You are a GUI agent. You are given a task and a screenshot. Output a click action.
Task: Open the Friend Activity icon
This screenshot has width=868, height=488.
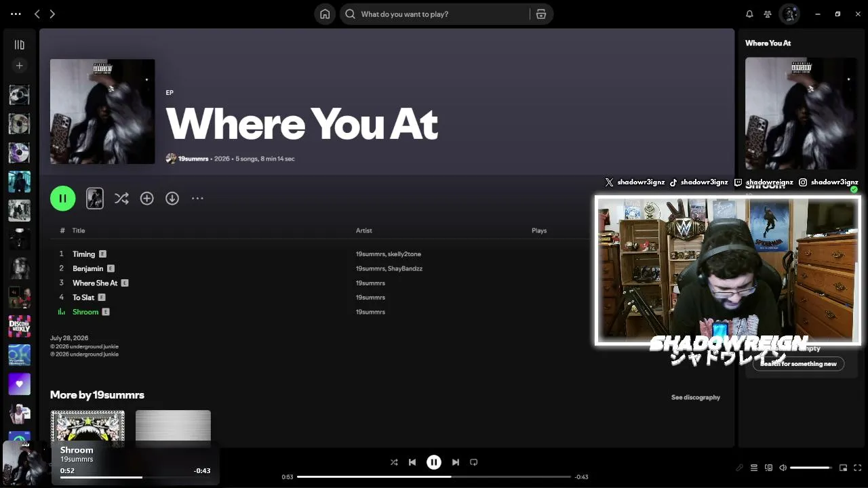768,14
